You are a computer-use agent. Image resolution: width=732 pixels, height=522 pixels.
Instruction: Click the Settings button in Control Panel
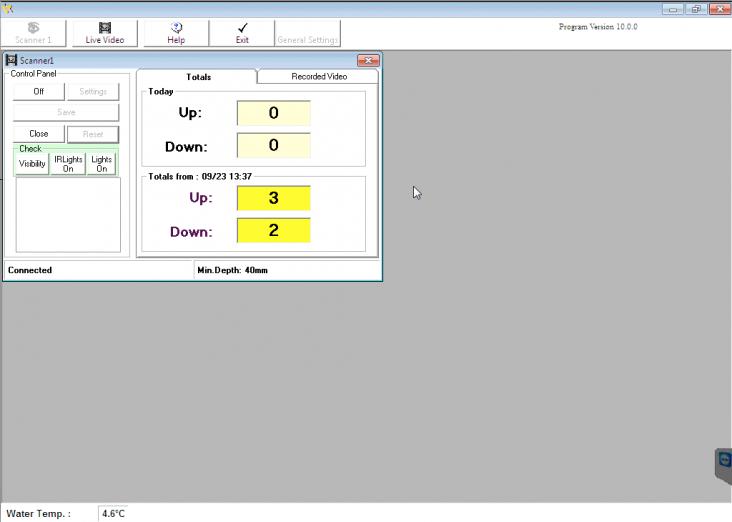93,92
